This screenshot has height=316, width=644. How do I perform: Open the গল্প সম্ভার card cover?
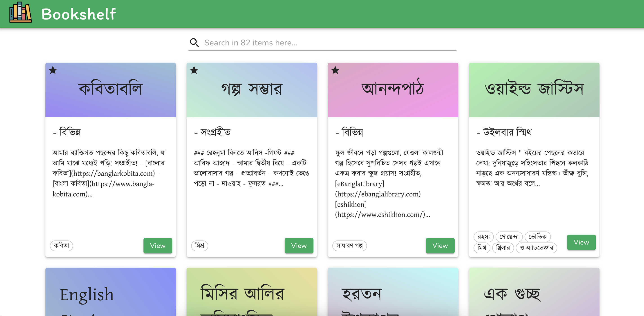click(252, 90)
